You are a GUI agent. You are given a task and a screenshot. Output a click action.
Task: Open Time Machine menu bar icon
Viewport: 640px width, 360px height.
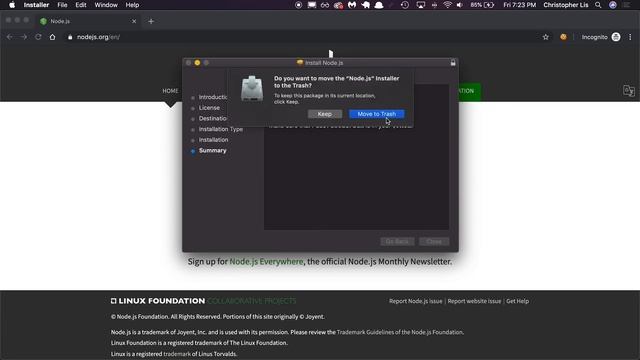[404, 5]
